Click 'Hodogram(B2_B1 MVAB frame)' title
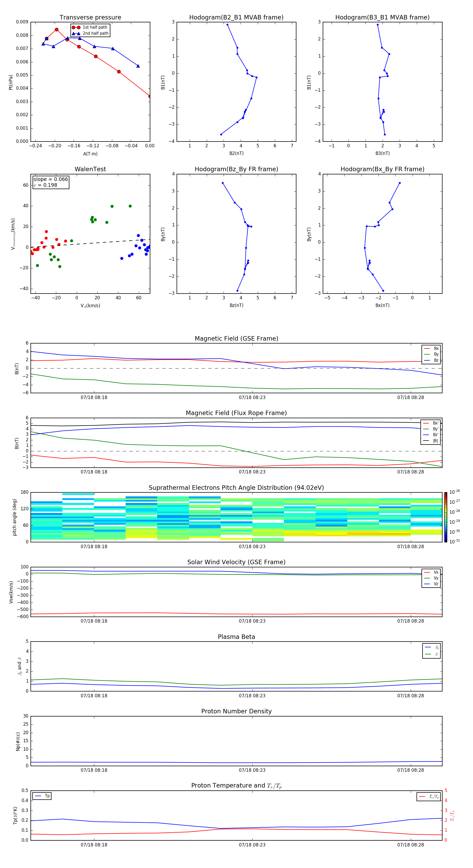Image resolution: width=473 pixels, height=868 pixels. click(236, 17)
